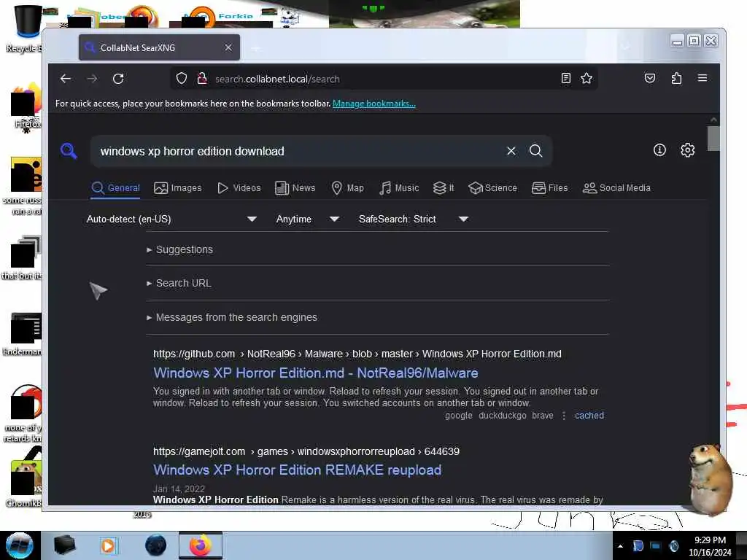Switch to Firefox taskbar button
Viewport: 747px width, 560px height.
point(201,545)
